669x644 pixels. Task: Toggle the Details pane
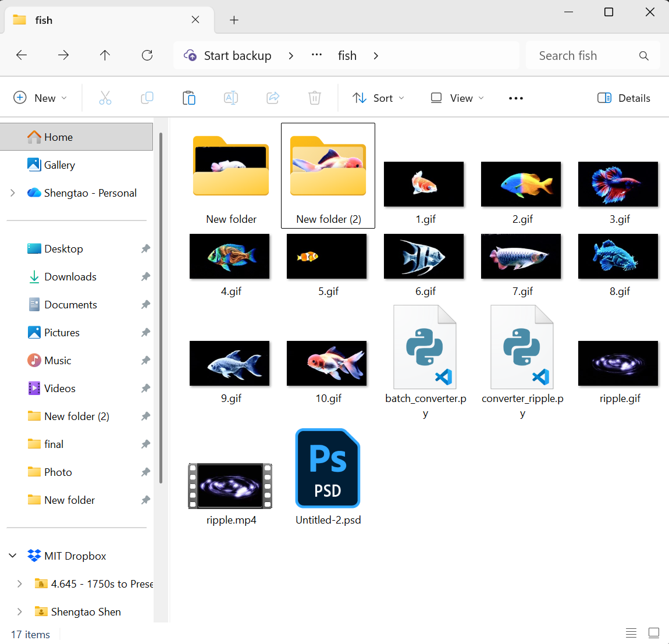(x=624, y=98)
